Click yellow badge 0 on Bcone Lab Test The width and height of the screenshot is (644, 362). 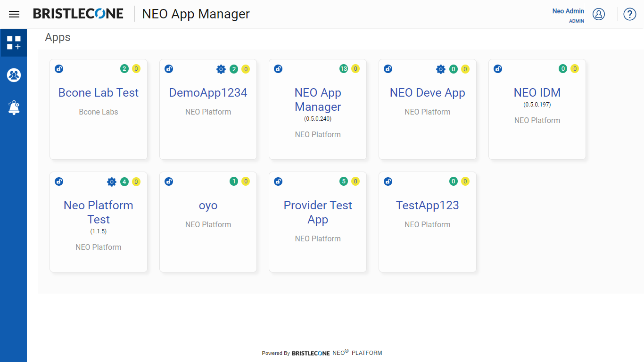tap(136, 69)
